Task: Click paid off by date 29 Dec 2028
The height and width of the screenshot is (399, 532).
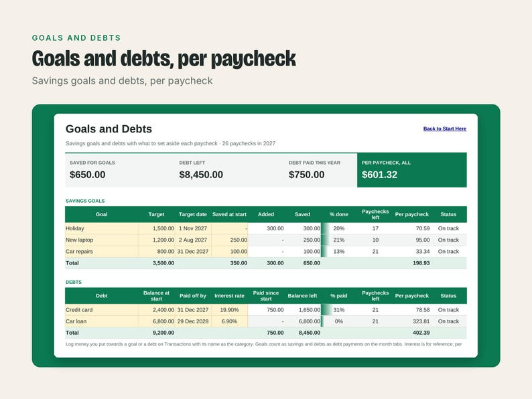Action: pos(193,321)
